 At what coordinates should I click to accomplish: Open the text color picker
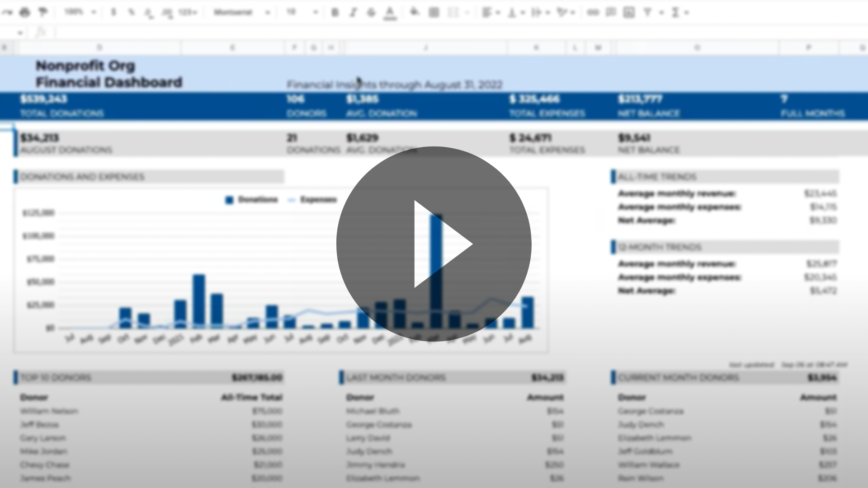point(390,13)
